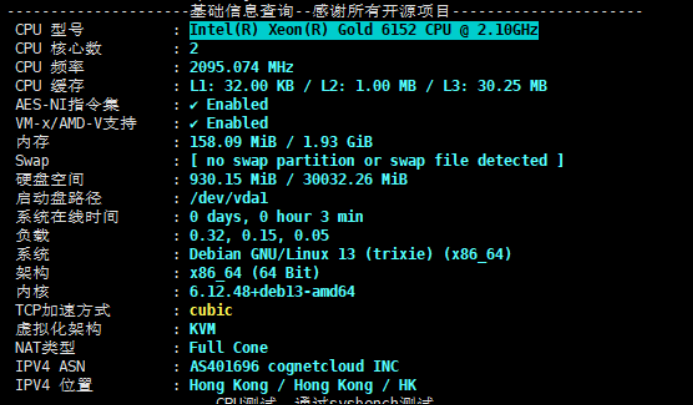Click the highlighted Intel Xeon Gold 6152 text
Screen dimensions: 693x405
point(363,30)
